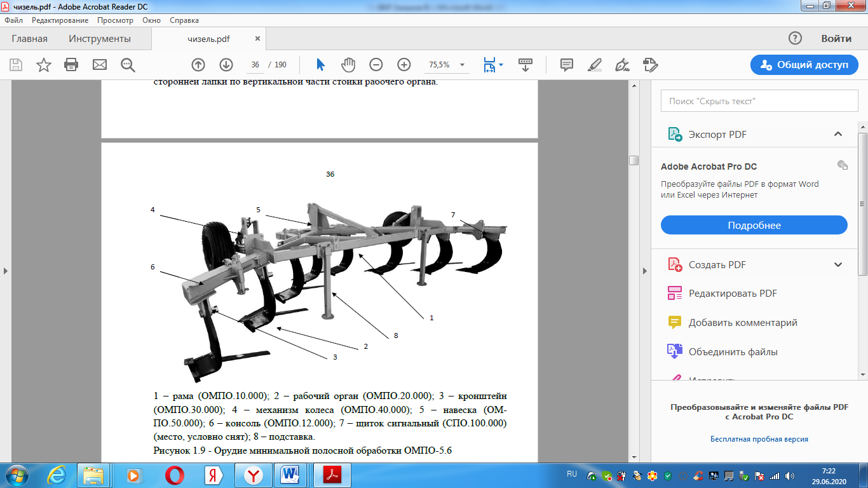The image size is (868, 488).
Task: Close the чизель.pdf tab
Action: (257, 39)
